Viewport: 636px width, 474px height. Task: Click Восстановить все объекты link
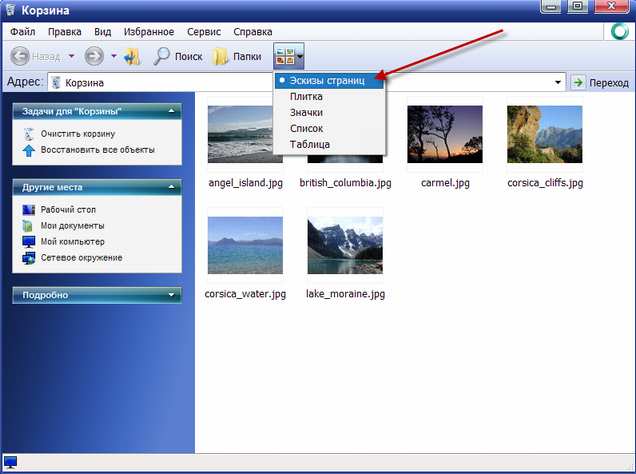point(98,150)
